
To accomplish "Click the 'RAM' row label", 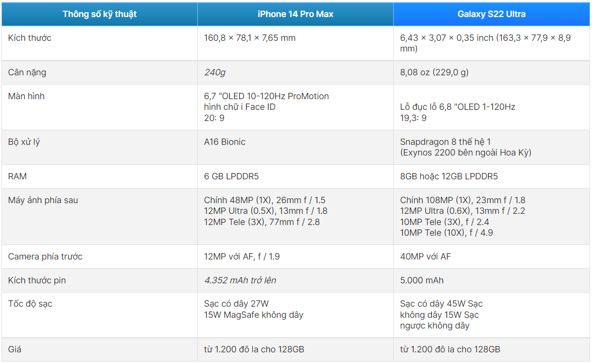I will [17, 176].
